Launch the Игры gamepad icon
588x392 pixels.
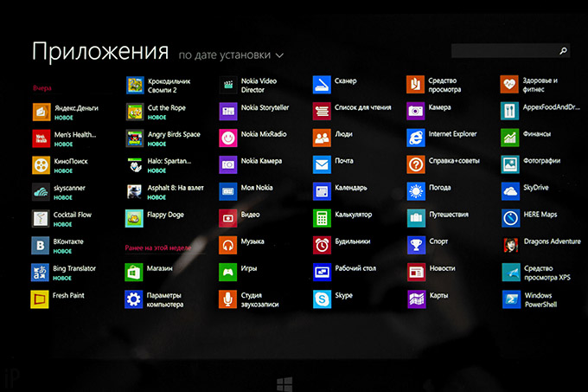[228, 273]
